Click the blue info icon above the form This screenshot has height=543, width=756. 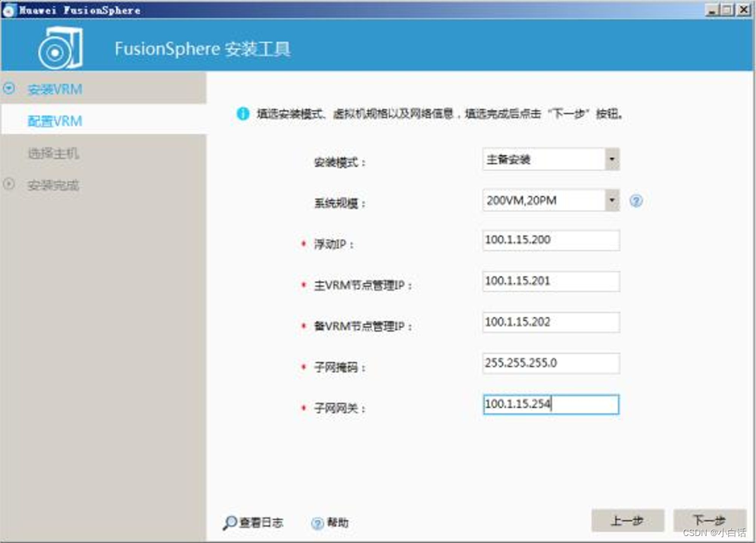click(242, 114)
